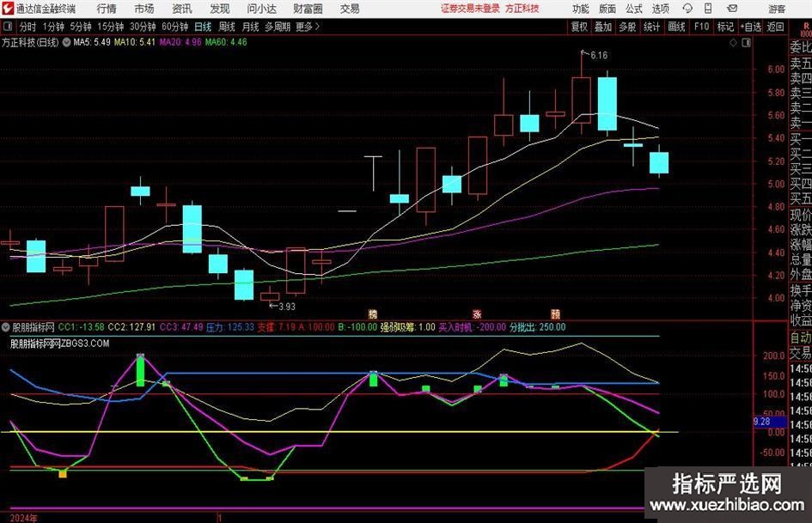Viewport: 812px width, 523px height.
Task: Switch to the 分时 chart tab
Action: click(28, 27)
